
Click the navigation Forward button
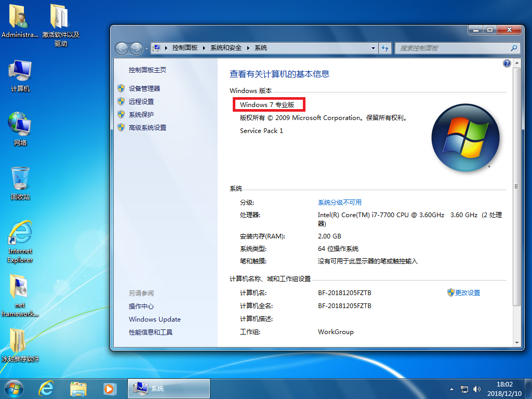137,48
